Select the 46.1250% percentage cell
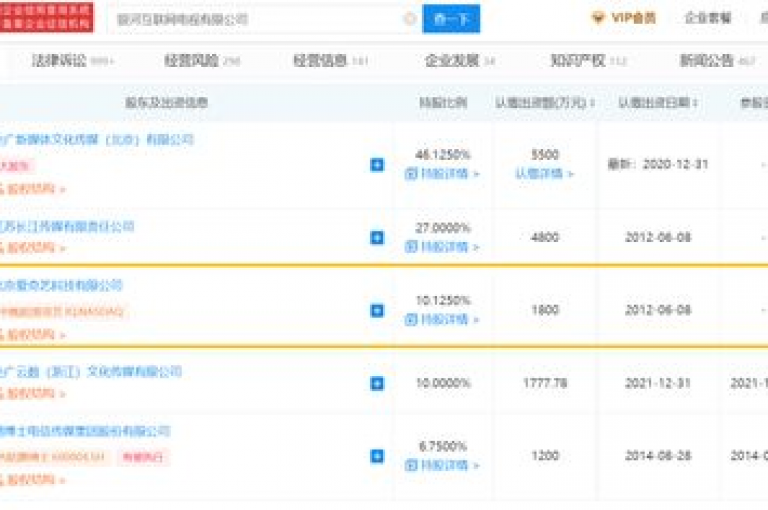The image size is (768, 510). [x=443, y=155]
